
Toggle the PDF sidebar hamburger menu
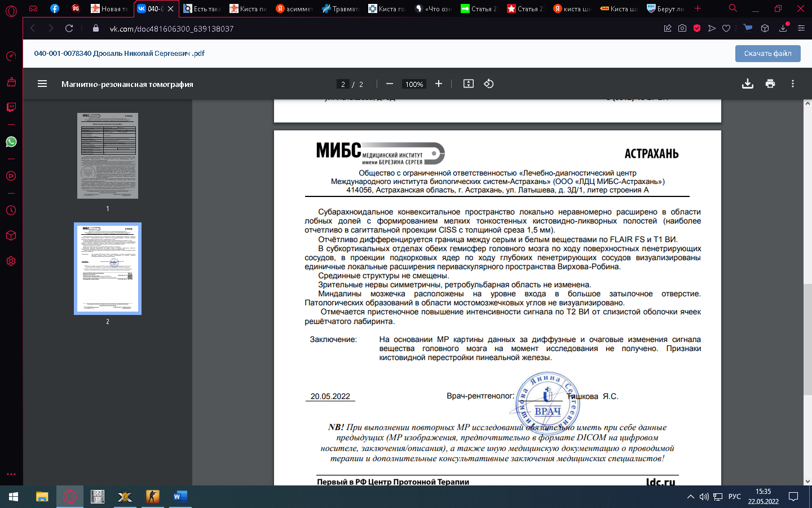pyautogui.click(x=42, y=84)
